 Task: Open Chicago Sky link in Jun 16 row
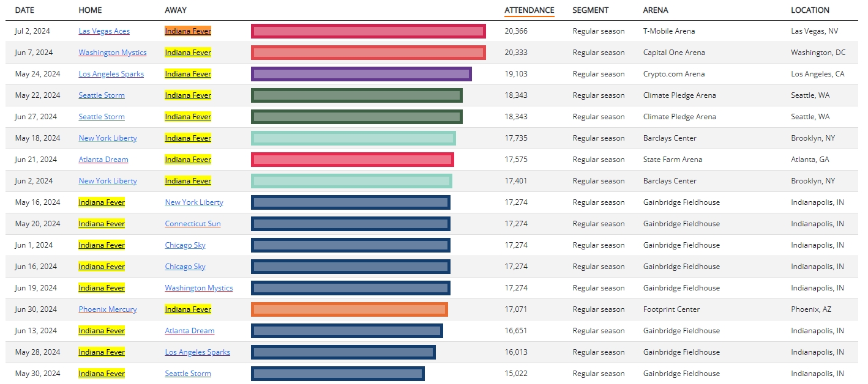pyautogui.click(x=185, y=267)
